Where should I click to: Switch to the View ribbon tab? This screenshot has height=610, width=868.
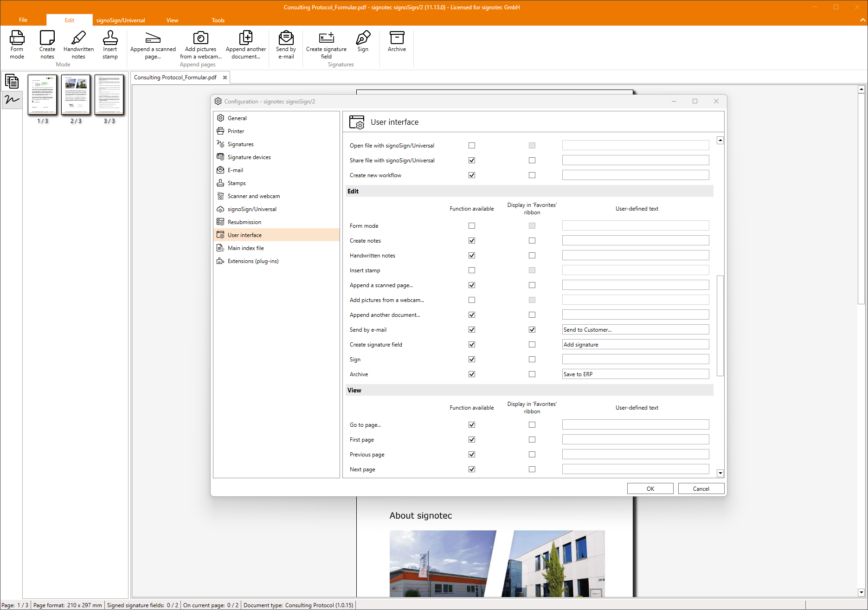point(172,20)
